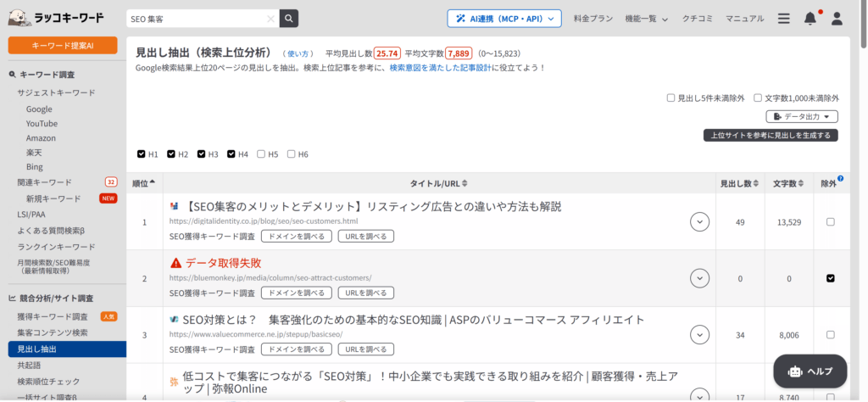Select Google under サジェストキーワード
868x402 pixels.
[x=39, y=109]
